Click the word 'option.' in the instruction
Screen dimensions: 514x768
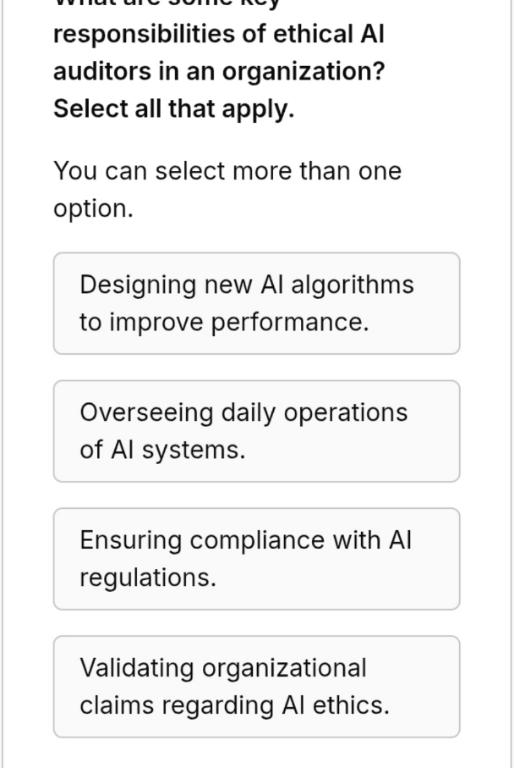pyautogui.click(x=93, y=209)
